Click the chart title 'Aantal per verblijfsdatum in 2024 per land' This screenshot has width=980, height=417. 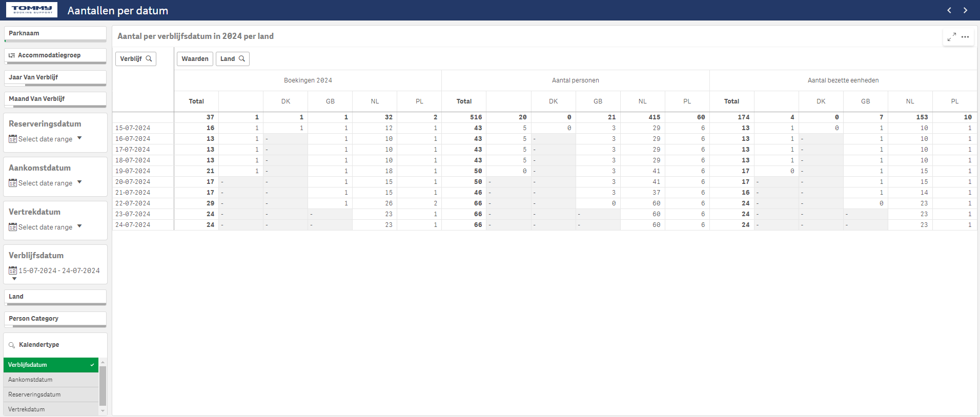coord(195,36)
